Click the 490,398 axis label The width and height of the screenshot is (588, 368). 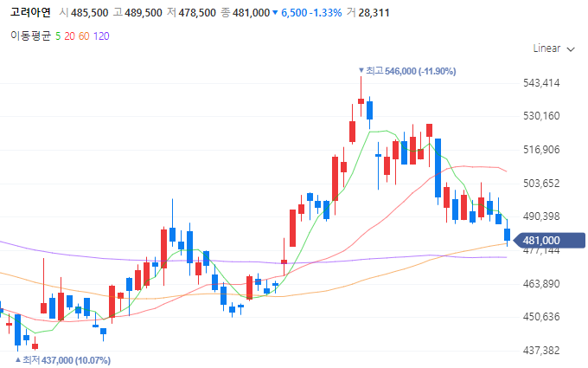pos(541,216)
